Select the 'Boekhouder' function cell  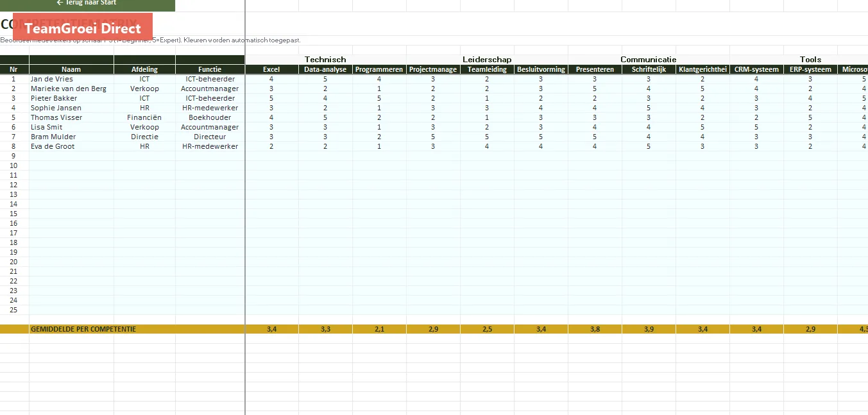click(x=210, y=117)
